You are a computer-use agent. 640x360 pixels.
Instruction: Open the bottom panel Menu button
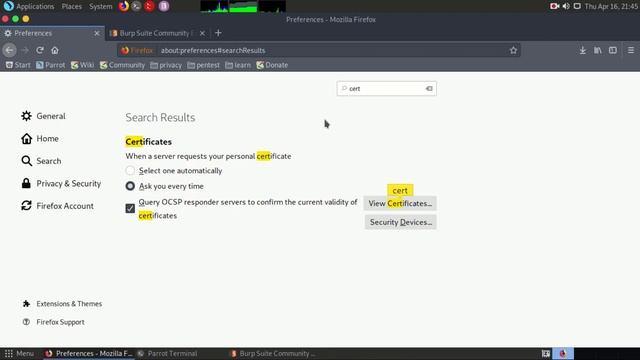click(x=19, y=353)
